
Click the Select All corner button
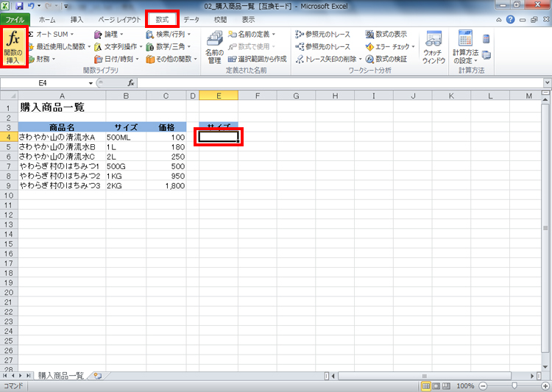(9, 96)
